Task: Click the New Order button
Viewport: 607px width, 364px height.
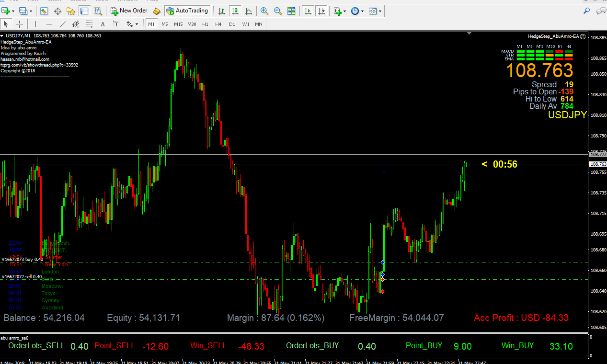Action: pos(129,11)
